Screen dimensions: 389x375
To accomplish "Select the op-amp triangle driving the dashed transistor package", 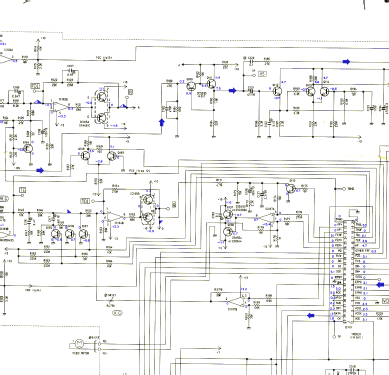I will [x=60, y=107].
